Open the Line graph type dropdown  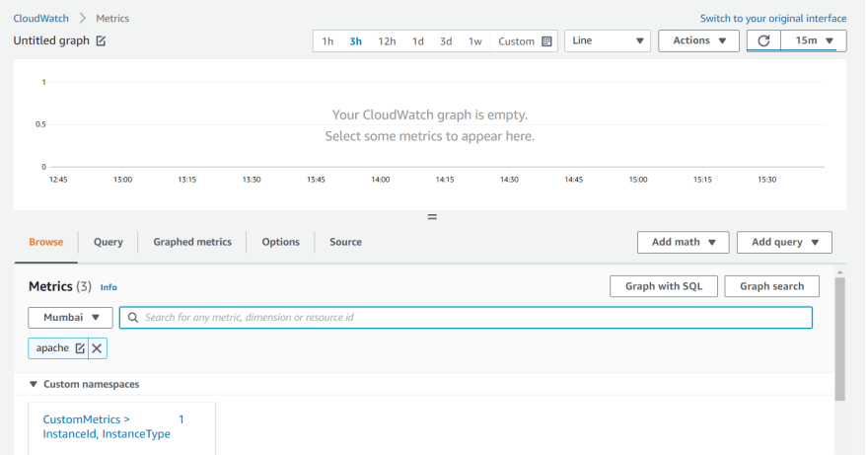[x=608, y=41]
